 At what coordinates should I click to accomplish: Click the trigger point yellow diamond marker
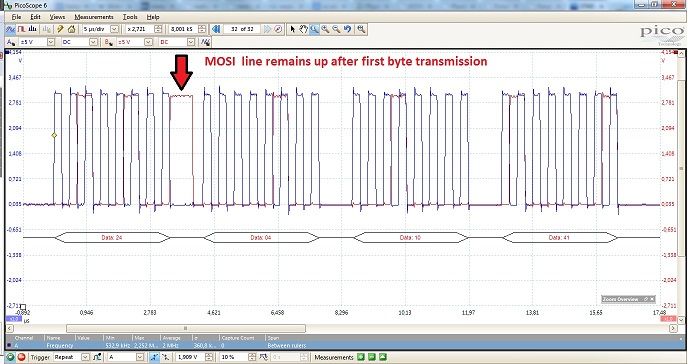[54, 136]
